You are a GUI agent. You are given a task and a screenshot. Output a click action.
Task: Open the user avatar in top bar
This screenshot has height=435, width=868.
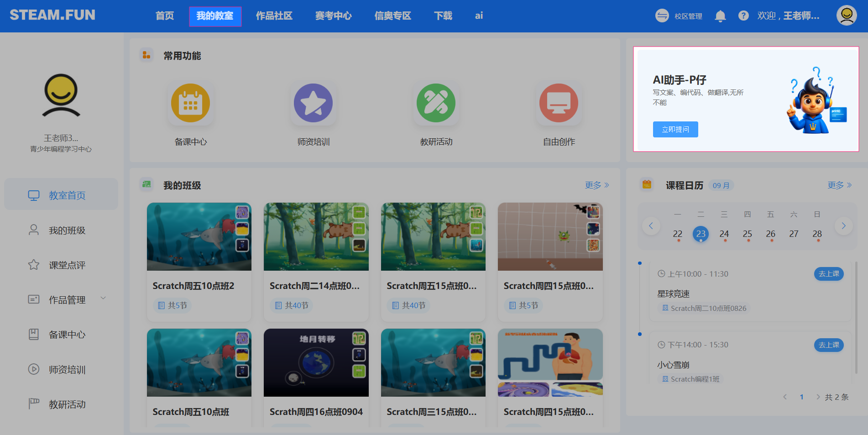(x=846, y=16)
